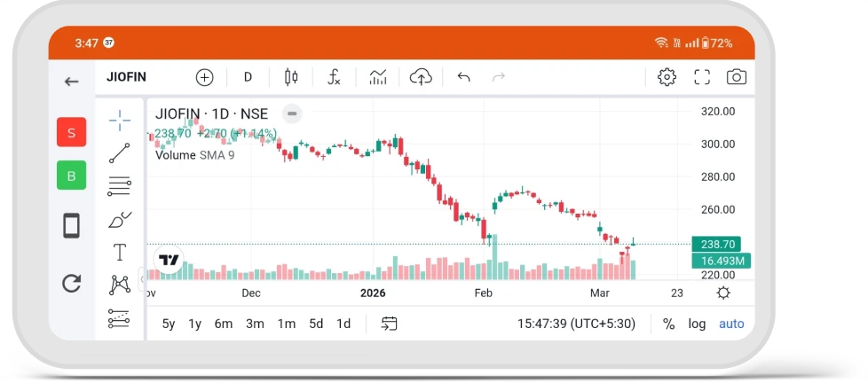Switch to the 5y time range
This screenshot has height=383, width=868.
click(169, 324)
